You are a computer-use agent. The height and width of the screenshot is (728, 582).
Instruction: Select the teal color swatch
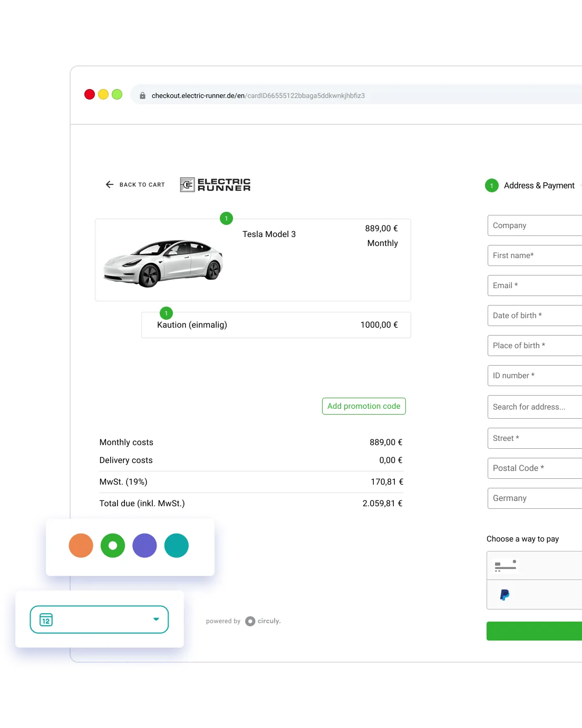point(177,546)
